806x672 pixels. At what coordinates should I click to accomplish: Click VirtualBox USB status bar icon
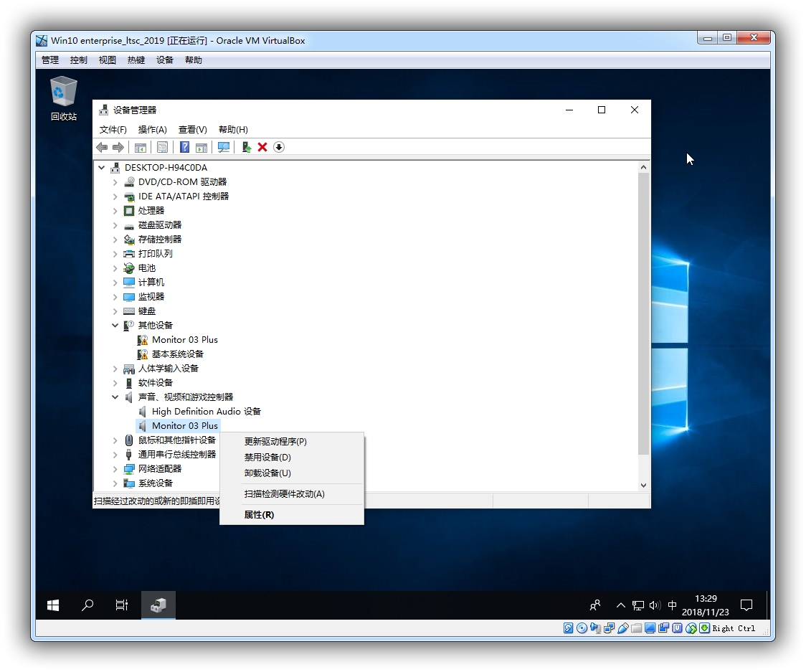click(x=622, y=628)
